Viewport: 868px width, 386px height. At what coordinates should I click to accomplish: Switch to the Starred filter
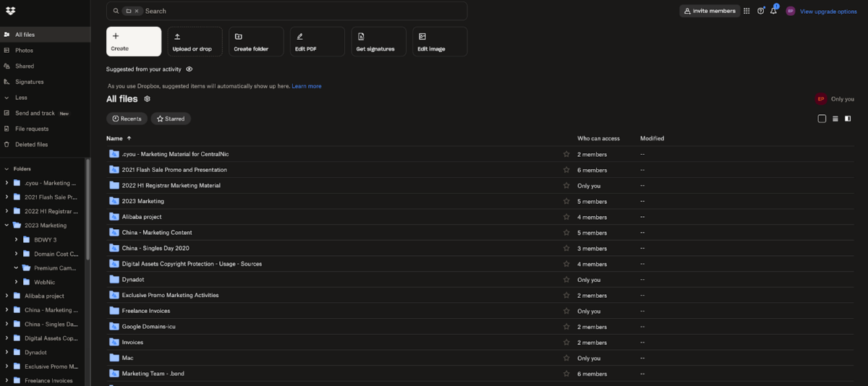coord(171,119)
